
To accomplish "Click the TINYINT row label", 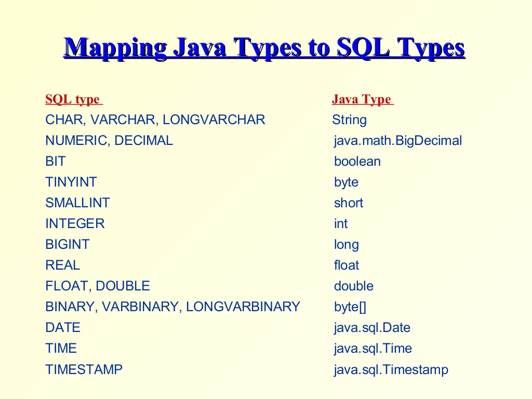I will tap(71, 182).
